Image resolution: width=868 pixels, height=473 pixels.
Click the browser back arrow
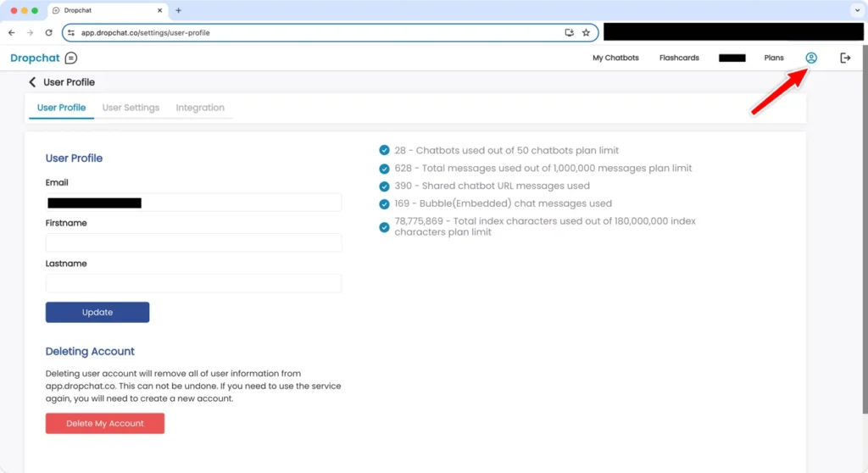pos(12,33)
